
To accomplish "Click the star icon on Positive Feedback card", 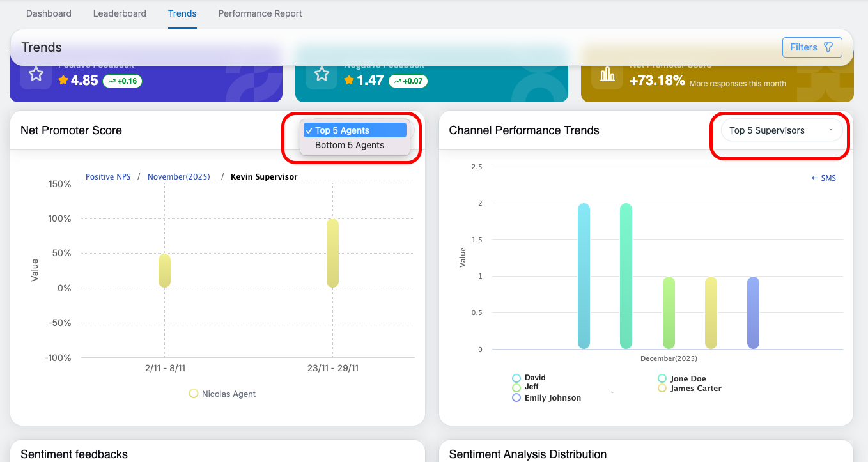I will tap(36, 74).
